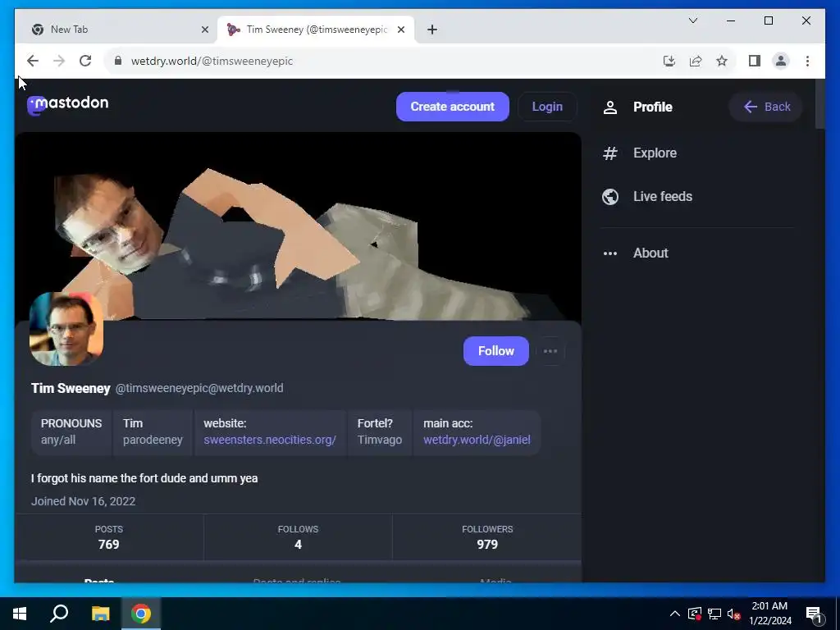Click the muted volume tray icon

[x=733, y=614]
